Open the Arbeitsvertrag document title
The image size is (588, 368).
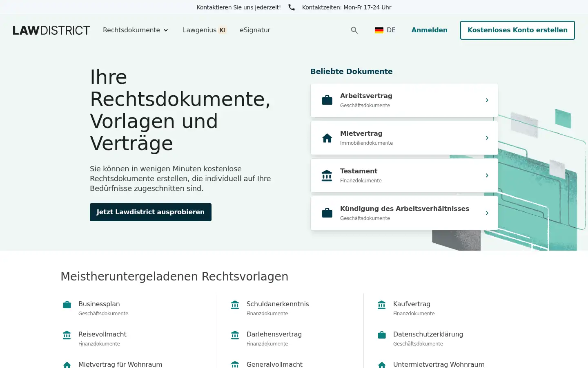pyautogui.click(x=366, y=96)
